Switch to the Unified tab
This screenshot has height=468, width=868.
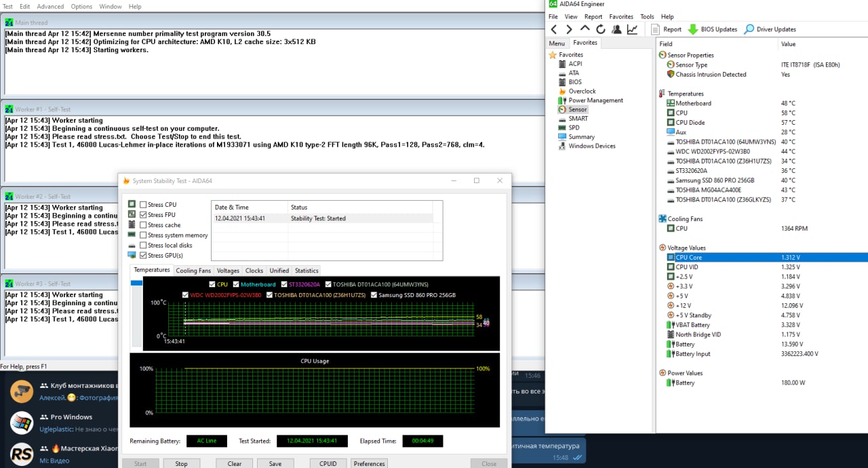(279, 271)
